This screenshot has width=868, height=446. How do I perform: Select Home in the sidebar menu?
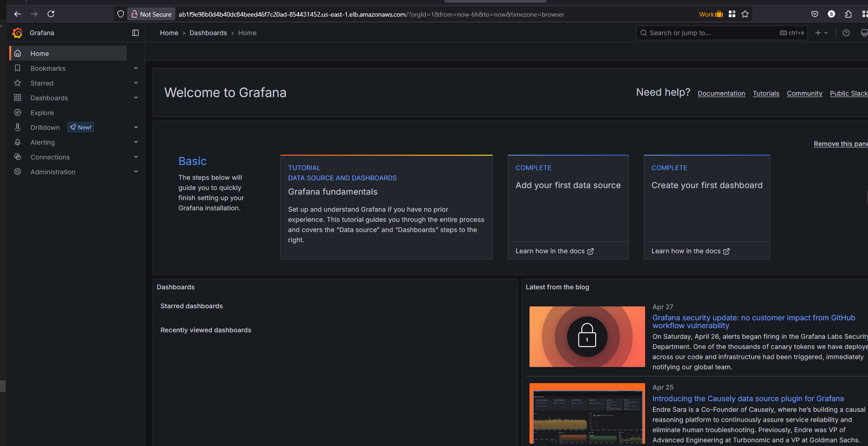(68, 53)
